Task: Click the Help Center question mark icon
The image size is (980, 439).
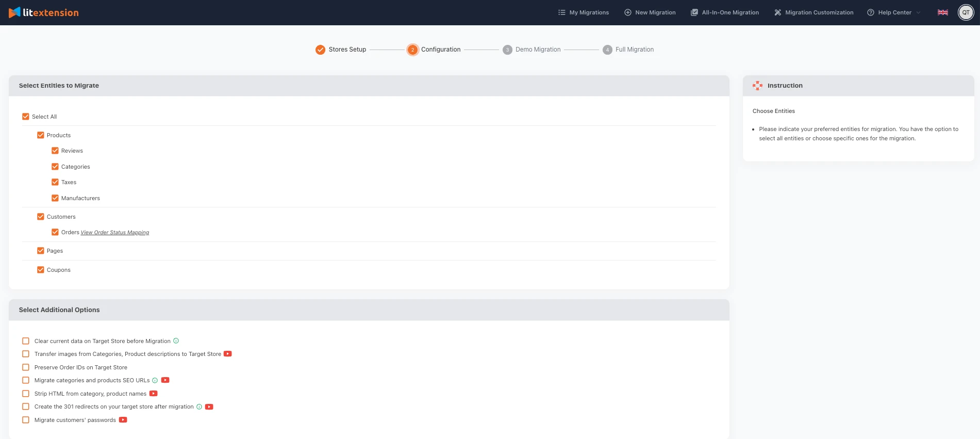Action: tap(871, 12)
